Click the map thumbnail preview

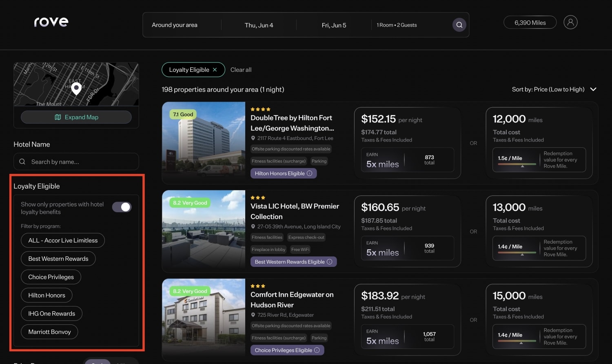tap(76, 84)
